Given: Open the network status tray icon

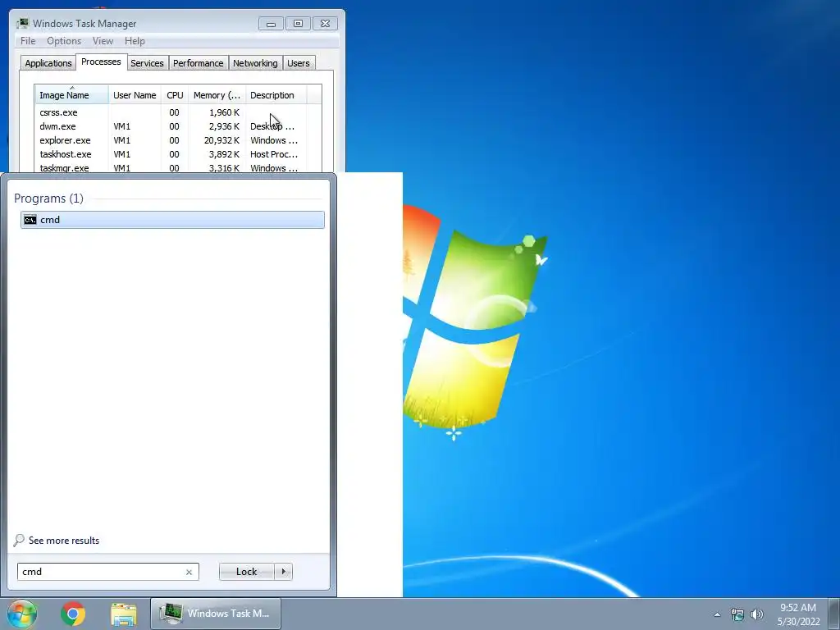Looking at the screenshot, I should click(737, 614).
